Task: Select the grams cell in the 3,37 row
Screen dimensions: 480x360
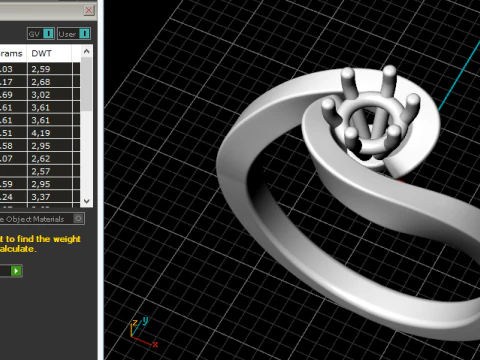Action: (13, 197)
